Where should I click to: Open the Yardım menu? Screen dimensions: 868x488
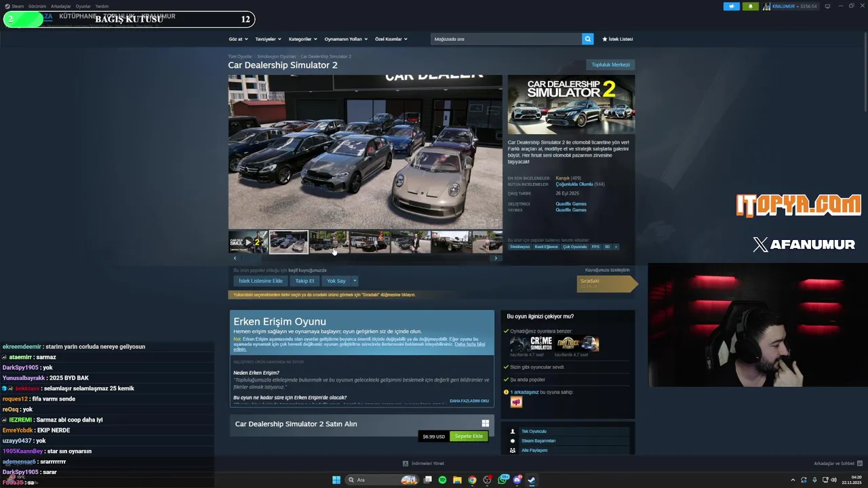pos(102,6)
